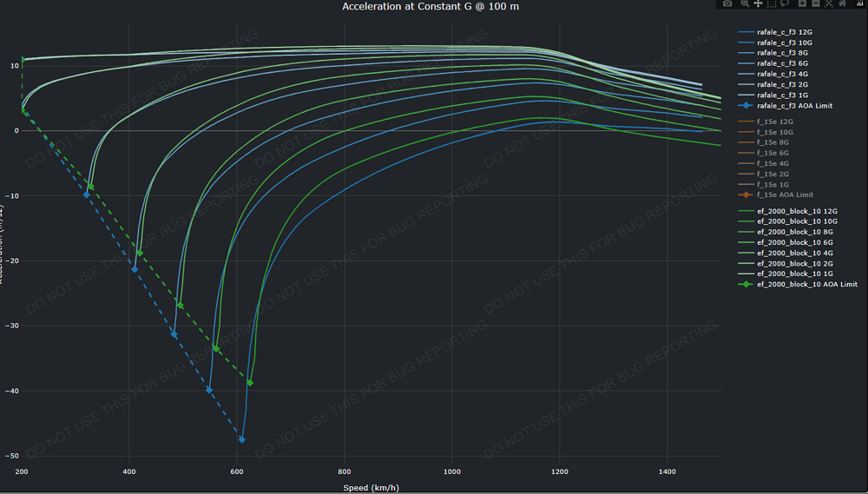868x494 pixels.
Task: Toggle ef_2000_block_10 12G legend entry
Action: (x=788, y=211)
